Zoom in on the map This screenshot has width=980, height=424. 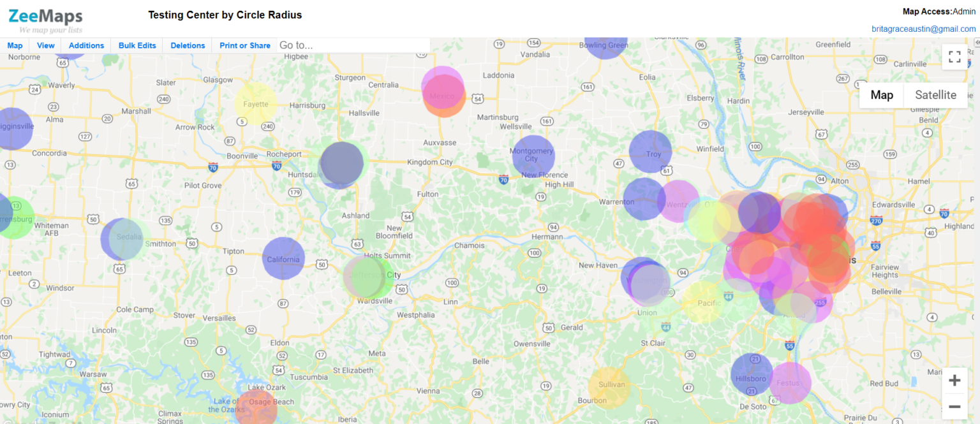click(954, 379)
